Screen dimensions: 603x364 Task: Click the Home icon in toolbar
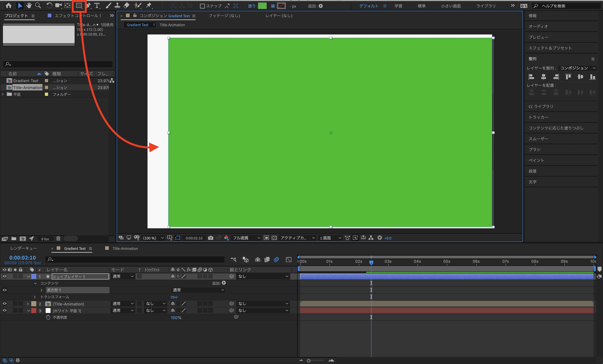point(9,6)
